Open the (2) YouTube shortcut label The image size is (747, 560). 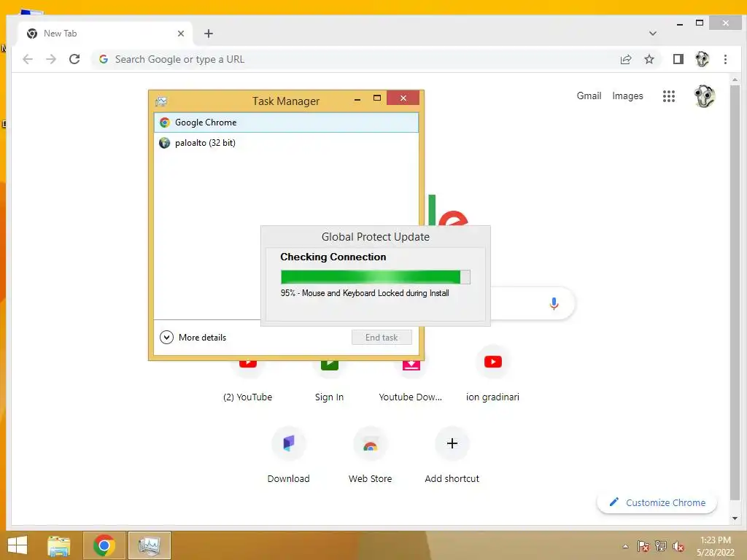coord(247,397)
